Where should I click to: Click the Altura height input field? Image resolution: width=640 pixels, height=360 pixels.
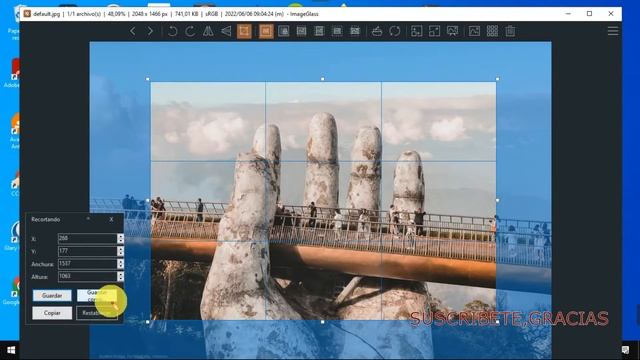coord(87,276)
